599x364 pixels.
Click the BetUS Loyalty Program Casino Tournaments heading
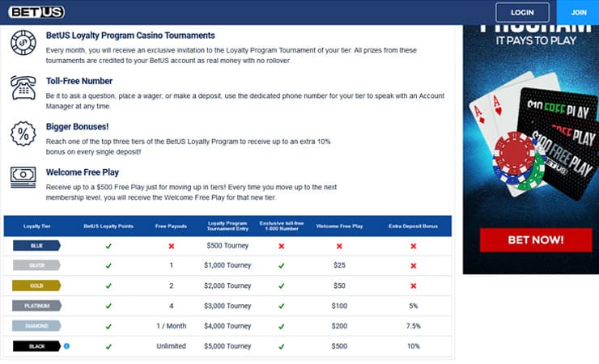click(130, 36)
